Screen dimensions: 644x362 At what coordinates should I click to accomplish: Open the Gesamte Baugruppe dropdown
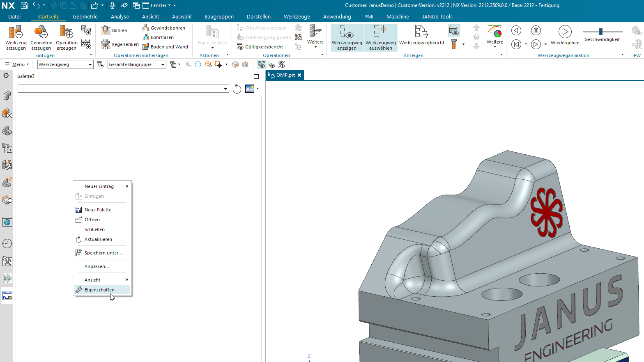click(137, 64)
